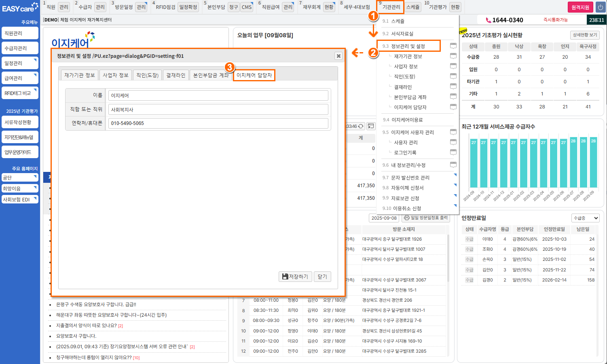
Task: Click the 2025-09-08 date field
Action: 384,218
